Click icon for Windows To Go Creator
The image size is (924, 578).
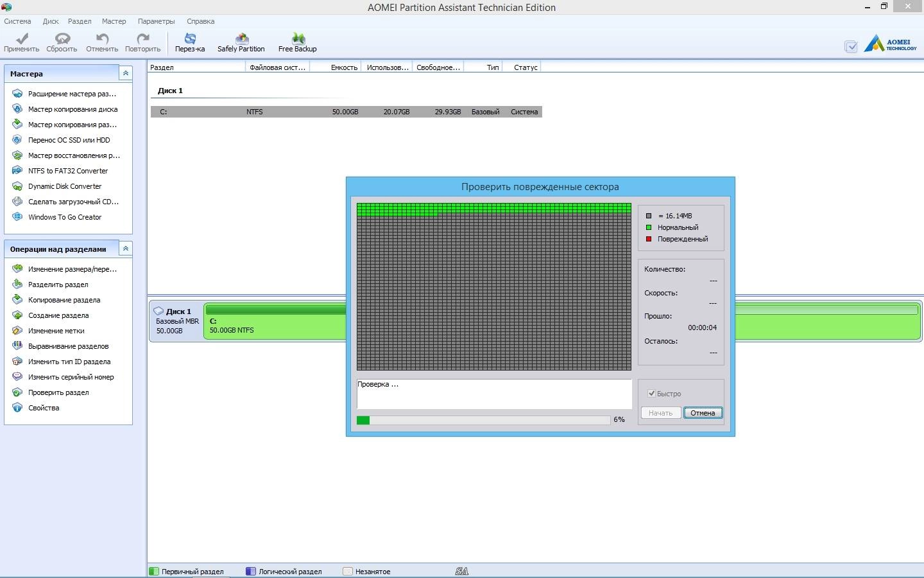[x=17, y=217]
